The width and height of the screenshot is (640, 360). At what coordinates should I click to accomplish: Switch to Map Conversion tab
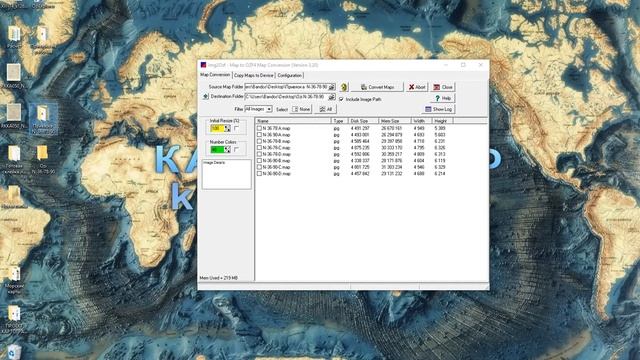point(215,75)
